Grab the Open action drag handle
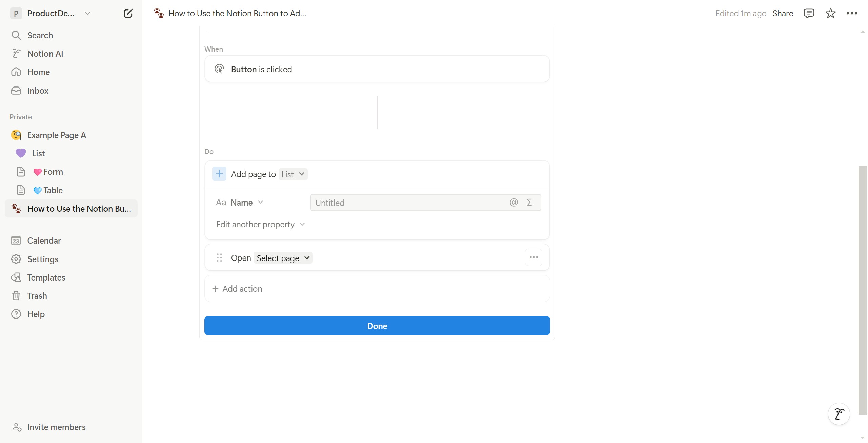Viewport: 868px width, 443px height. (x=219, y=258)
